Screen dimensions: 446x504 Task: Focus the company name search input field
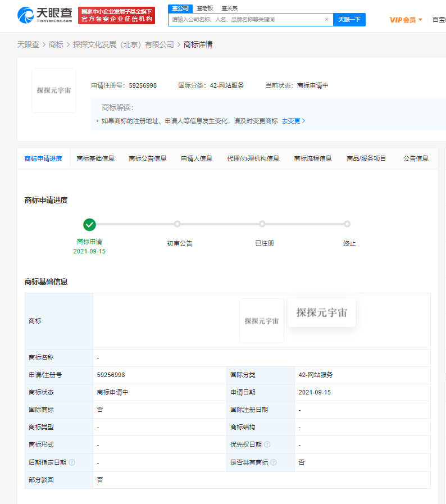click(247, 20)
